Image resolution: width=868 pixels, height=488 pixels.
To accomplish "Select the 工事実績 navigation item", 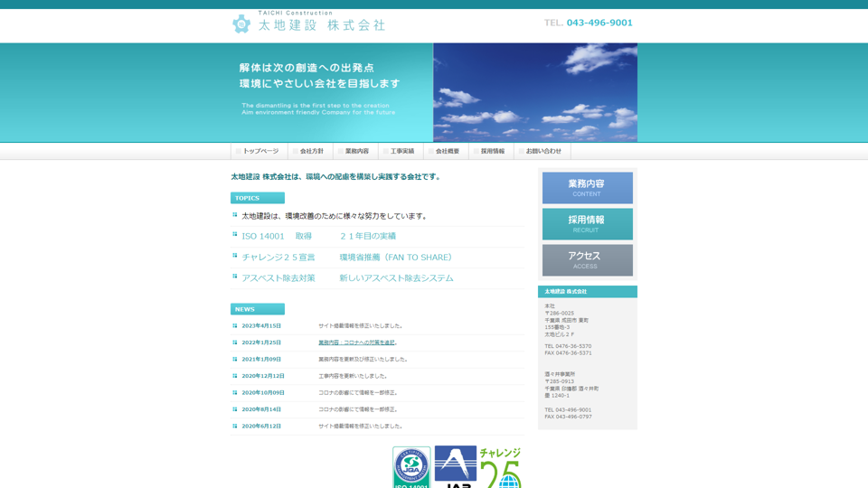I will (x=401, y=152).
